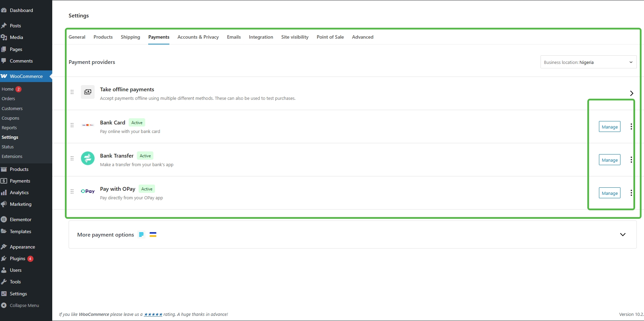Switch to the Shipping tab
644x321 pixels.
coord(130,37)
